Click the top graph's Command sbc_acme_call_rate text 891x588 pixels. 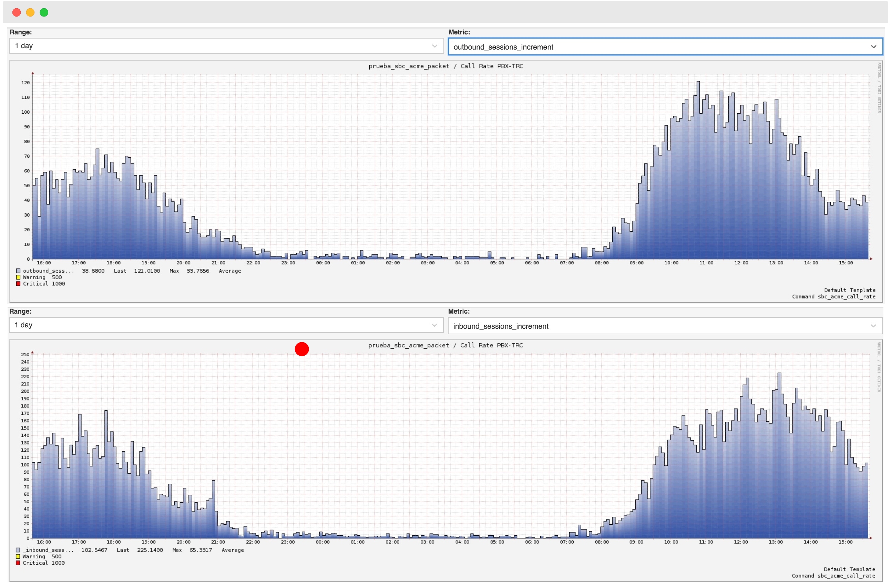click(x=833, y=297)
